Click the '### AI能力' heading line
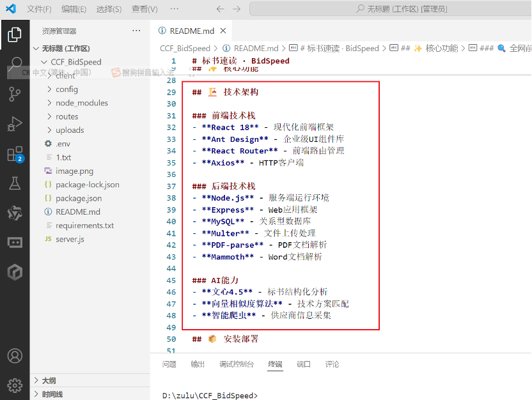Viewport: 532px width, 400px height. tap(215, 281)
